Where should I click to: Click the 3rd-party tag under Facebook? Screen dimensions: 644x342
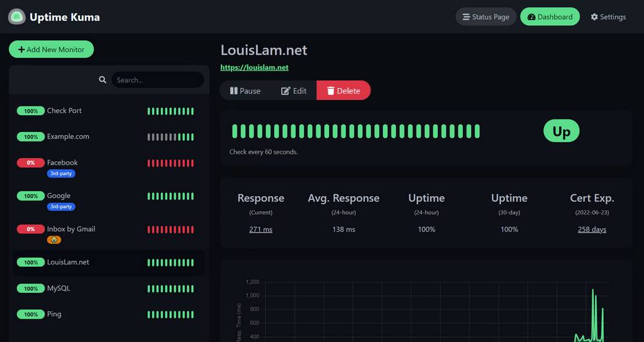pos(61,174)
